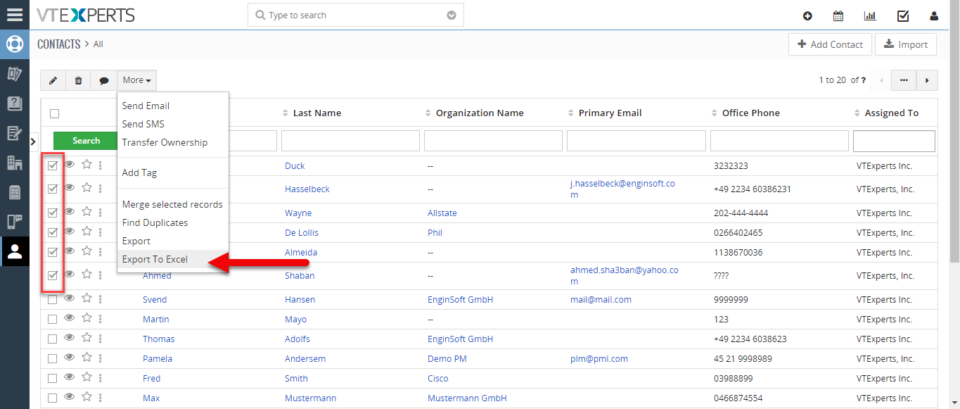Open the user profile icon in header

pyautogui.click(x=934, y=16)
